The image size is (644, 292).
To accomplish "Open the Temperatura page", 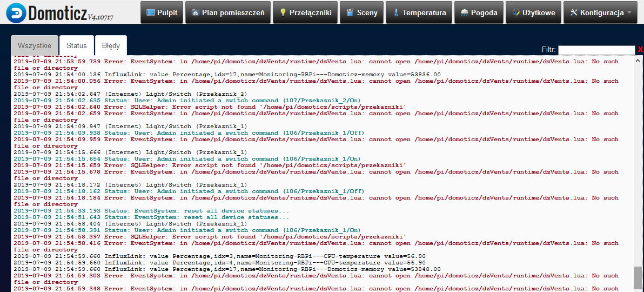I will [x=419, y=12].
